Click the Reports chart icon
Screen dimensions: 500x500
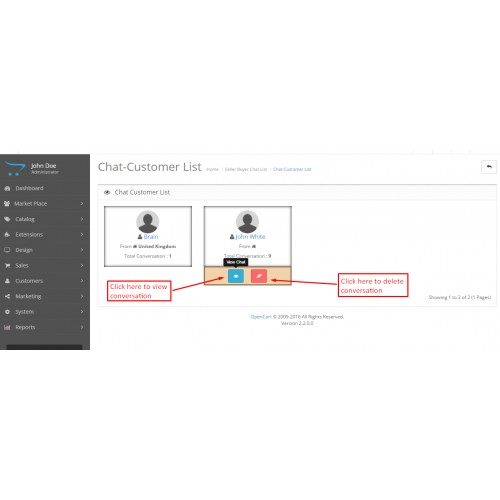pos(7,327)
